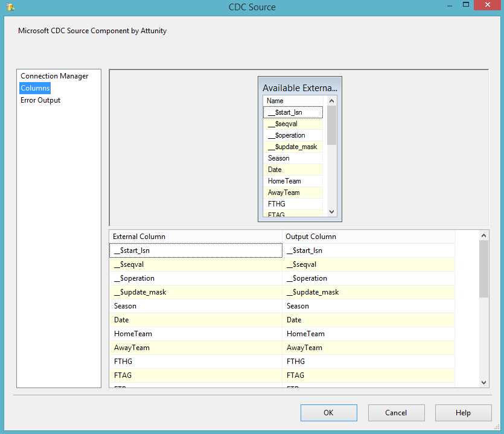This screenshot has width=504, height=434.
Task: Maximize the CDC Source window
Action: [x=466, y=4]
